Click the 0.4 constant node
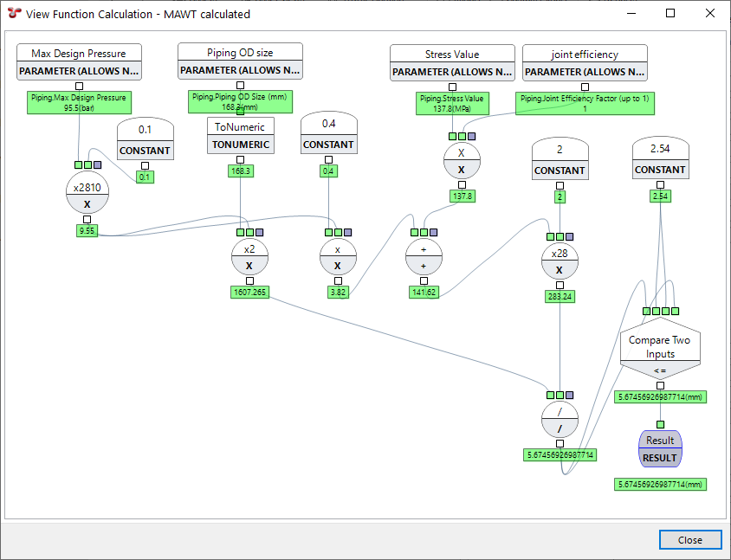Viewport: 731px width, 560px height. (x=329, y=134)
